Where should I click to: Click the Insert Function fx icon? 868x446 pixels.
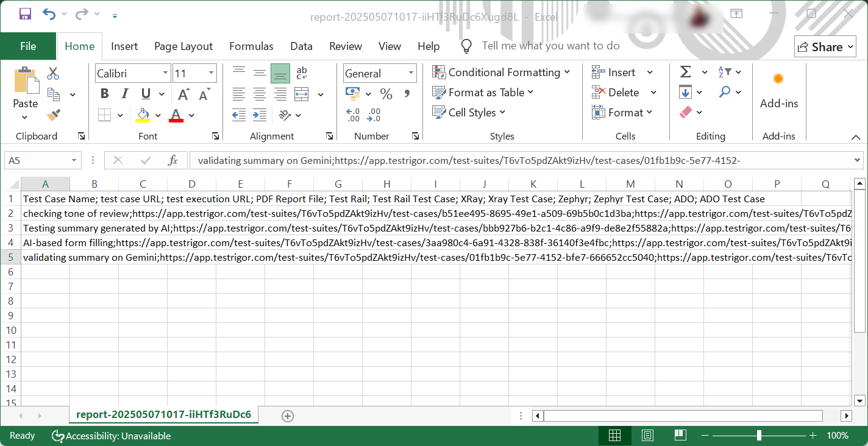point(173,160)
